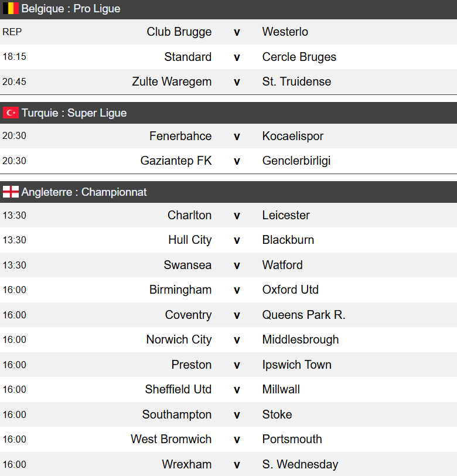The image size is (457, 476).
Task: Click on Queens Park R. team
Action: (x=303, y=315)
